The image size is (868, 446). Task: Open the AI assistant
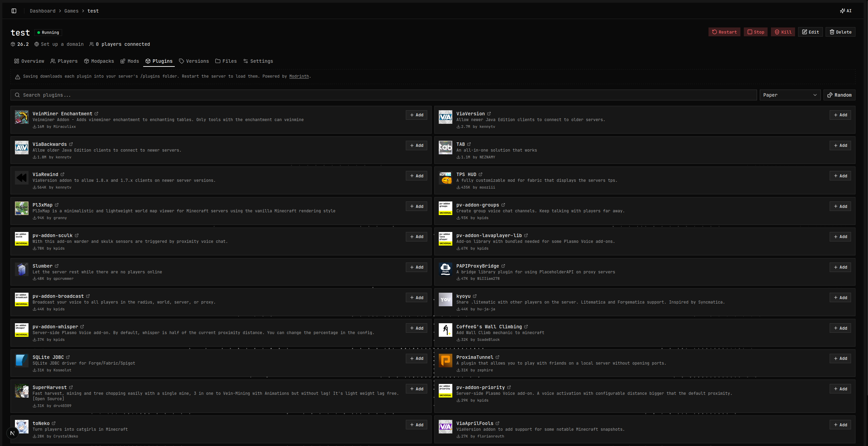point(846,11)
